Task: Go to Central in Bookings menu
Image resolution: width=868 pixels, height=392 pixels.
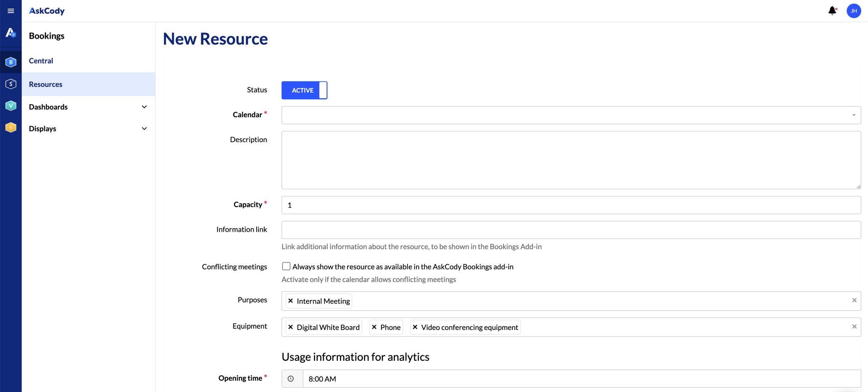Action: 41,61
